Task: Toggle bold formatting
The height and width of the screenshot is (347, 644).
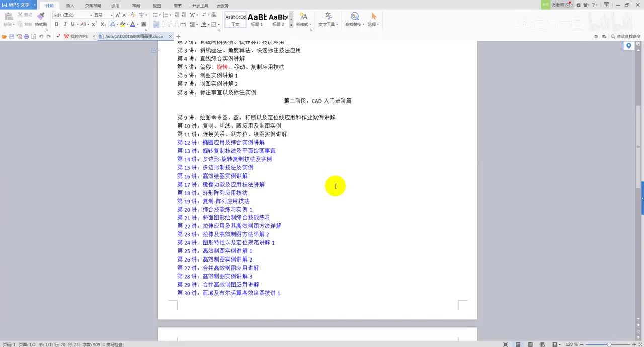Action: click(57, 24)
